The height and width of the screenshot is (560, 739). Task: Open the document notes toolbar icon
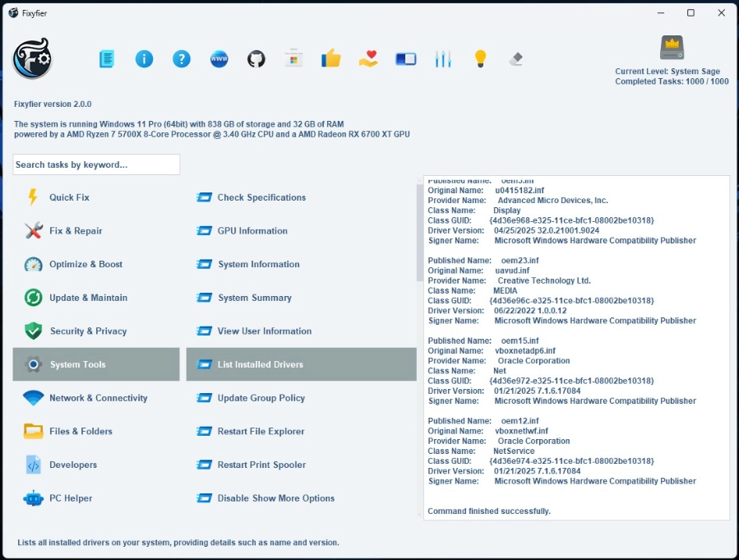tap(107, 59)
